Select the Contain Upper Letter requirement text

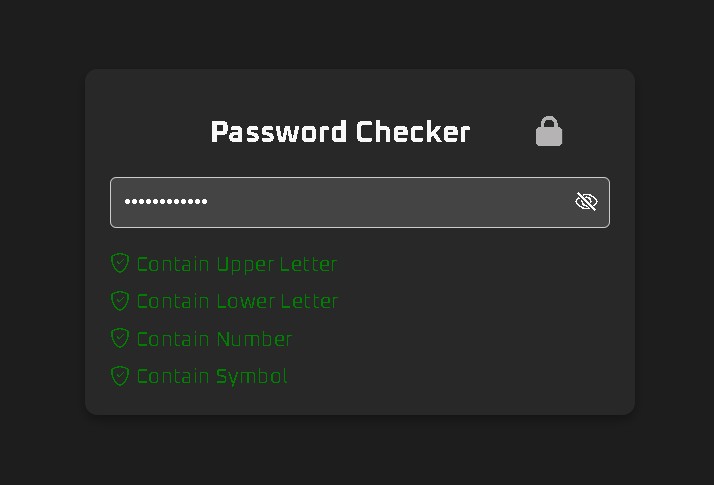coord(237,265)
